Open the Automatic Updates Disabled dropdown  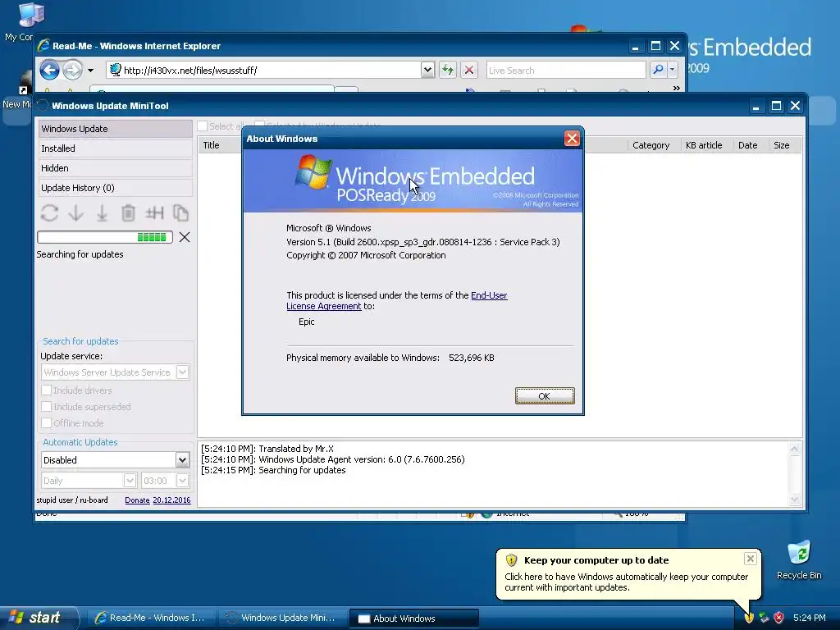[x=182, y=459]
